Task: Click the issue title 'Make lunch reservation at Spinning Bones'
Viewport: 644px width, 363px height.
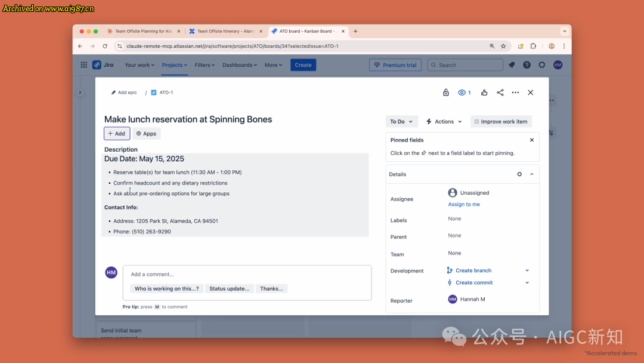Action: point(188,119)
